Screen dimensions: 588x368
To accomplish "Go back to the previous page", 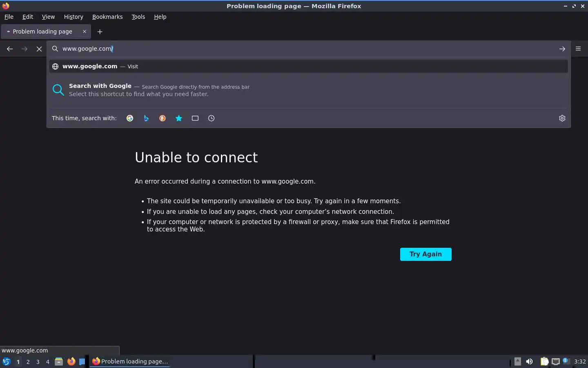I will (x=10, y=49).
